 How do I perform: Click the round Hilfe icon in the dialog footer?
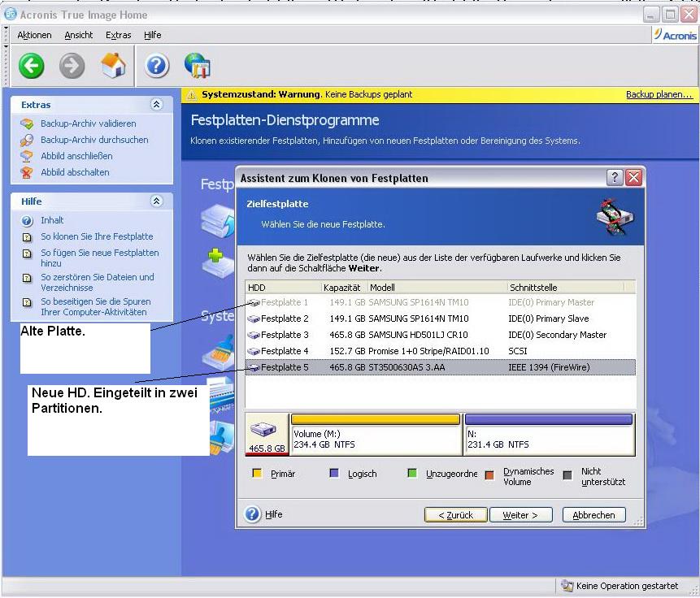click(252, 514)
